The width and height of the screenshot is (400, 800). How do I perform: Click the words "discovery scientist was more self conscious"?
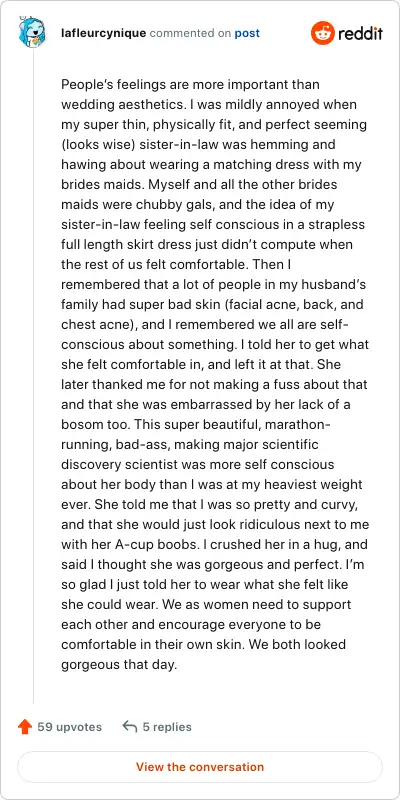tap(197, 464)
